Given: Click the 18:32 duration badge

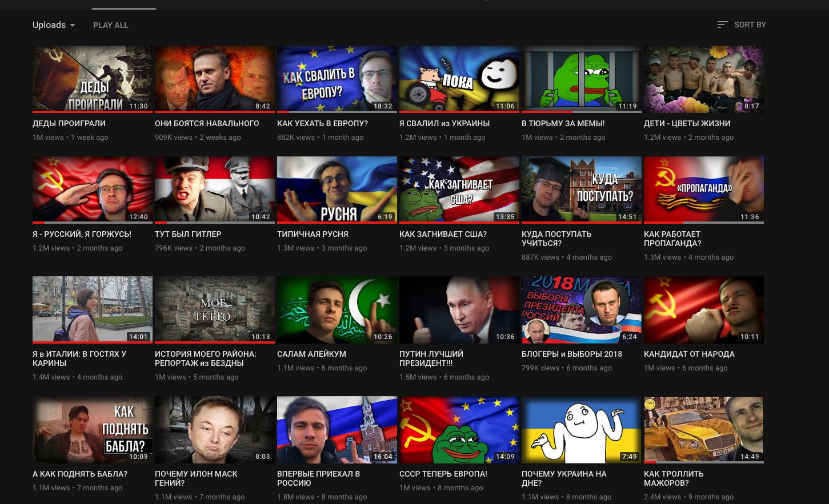Looking at the screenshot, I should [x=383, y=106].
